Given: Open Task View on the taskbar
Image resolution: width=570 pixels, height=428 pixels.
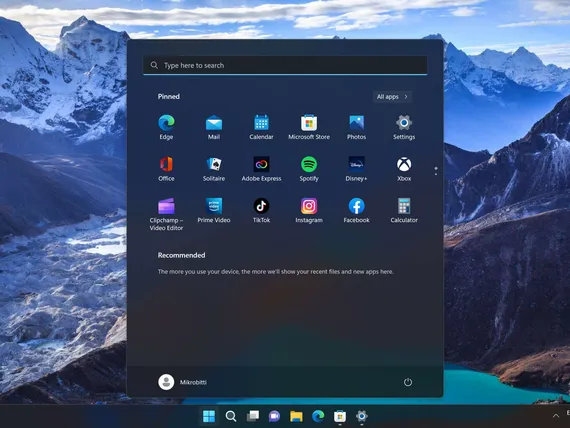Looking at the screenshot, I should click(x=253, y=416).
